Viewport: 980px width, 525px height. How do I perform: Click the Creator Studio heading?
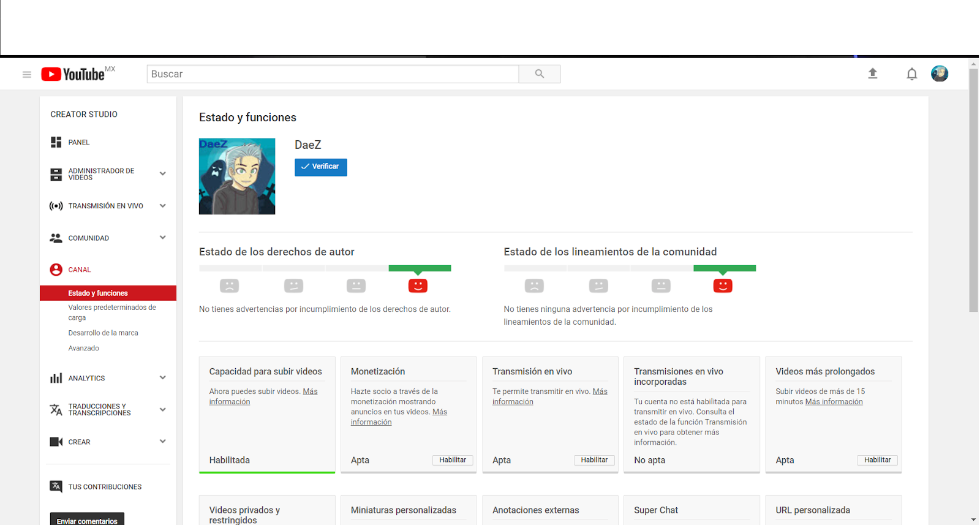(84, 115)
